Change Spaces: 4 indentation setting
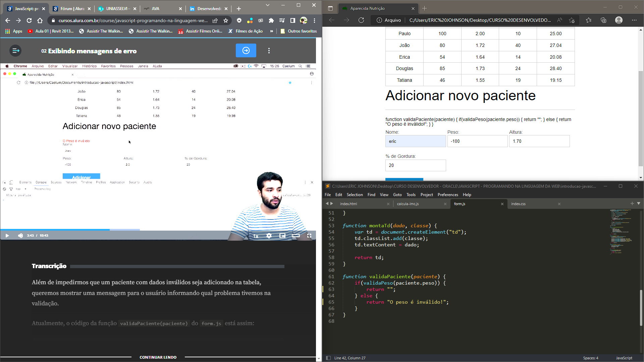 coord(590,358)
